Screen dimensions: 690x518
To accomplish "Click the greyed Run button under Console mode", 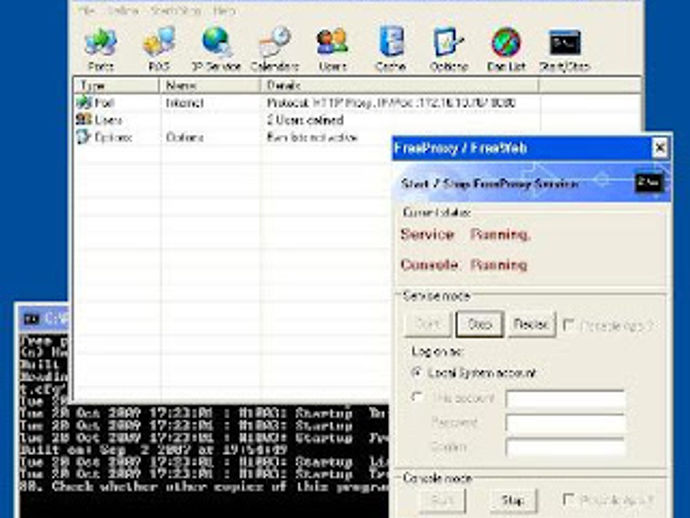I will [x=442, y=500].
